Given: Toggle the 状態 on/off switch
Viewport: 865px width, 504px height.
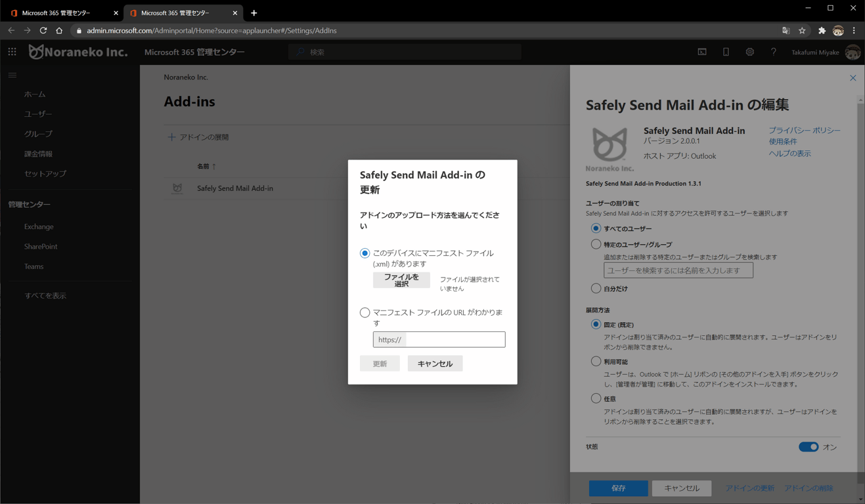Looking at the screenshot, I should [809, 447].
